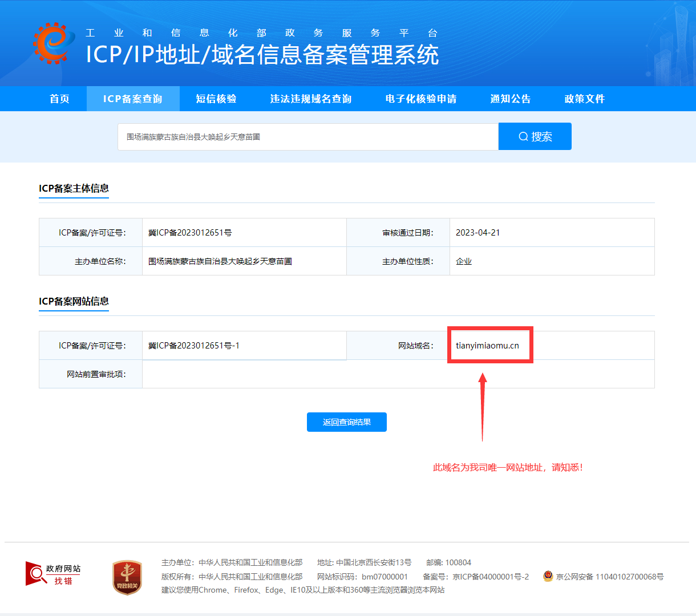View 通知公告 announcements
The height and width of the screenshot is (616, 696).
coord(509,99)
